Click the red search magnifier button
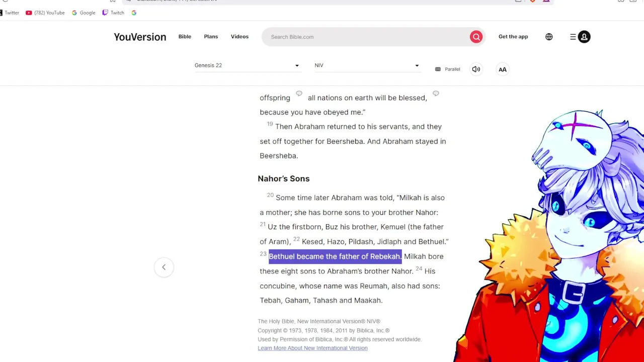This screenshot has width=644, height=362. pos(476,37)
